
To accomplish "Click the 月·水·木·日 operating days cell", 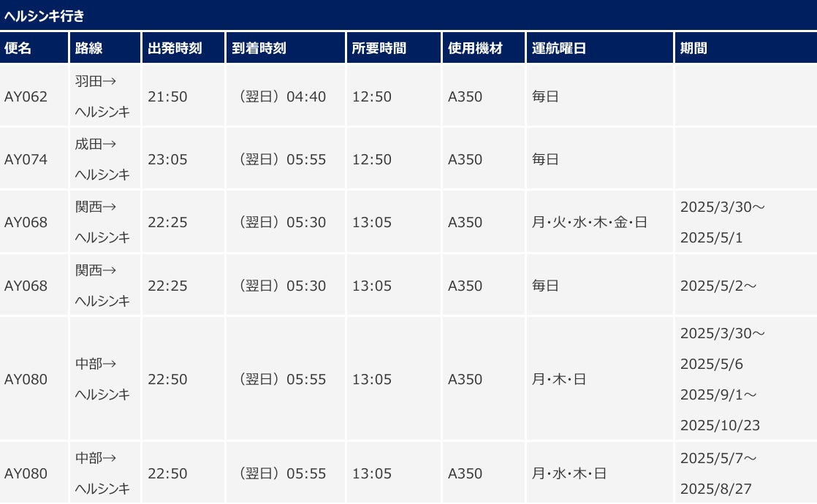I will [x=569, y=474].
